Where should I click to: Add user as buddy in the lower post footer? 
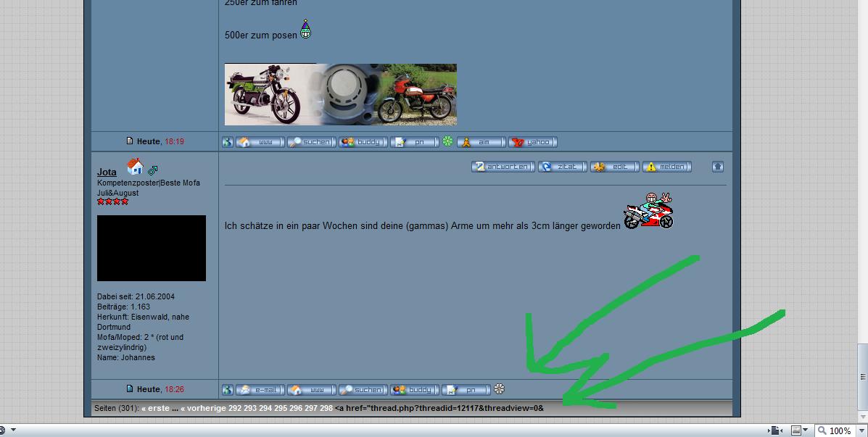click(414, 390)
